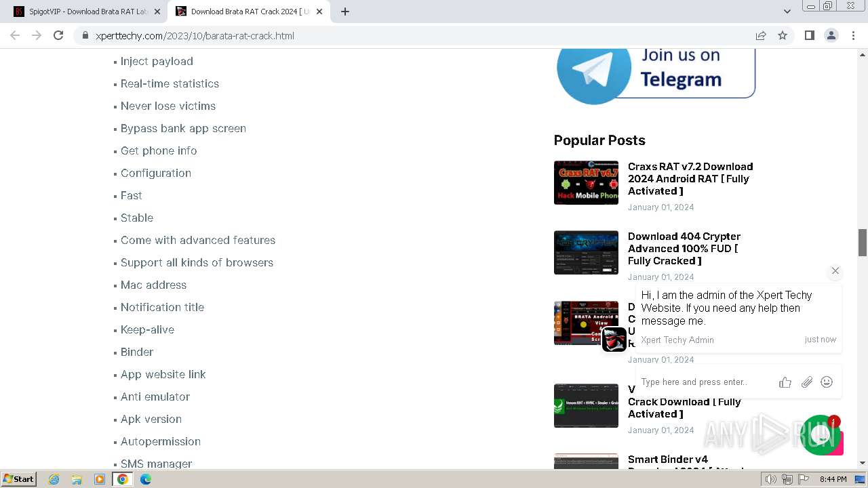The width and height of the screenshot is (868, 488).
Task: Open the Chrome three-dot menu
Action: (x=854, y=35)
